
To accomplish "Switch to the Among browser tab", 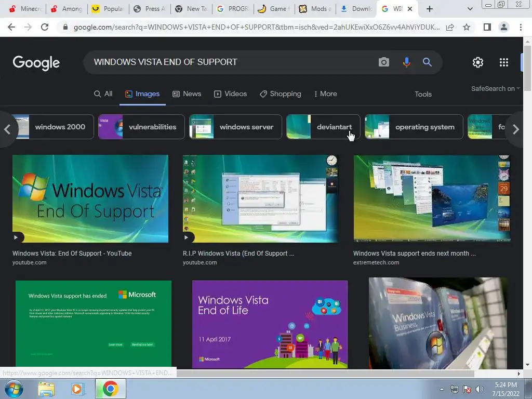I will point(66,9).
